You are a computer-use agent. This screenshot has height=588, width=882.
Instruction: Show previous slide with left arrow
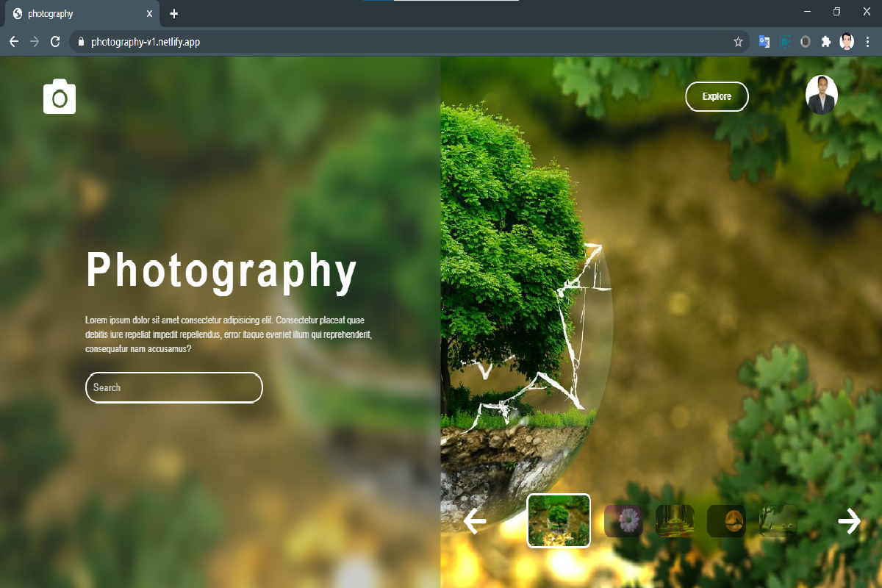476,520
